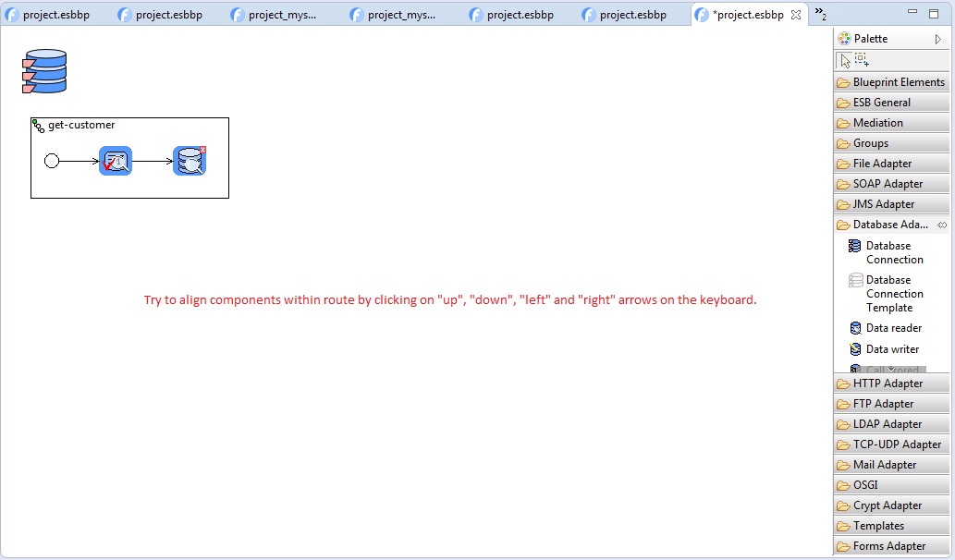Expand the Blueprint Elements palette drawer
This screenshot has height=560, width=955.
[x=890, y=82]
